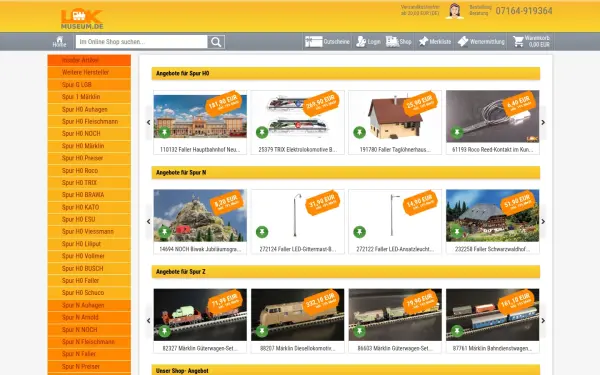Open Spur G LGB category
Image resolution: width=600 pixels, height=375 pixels.
[89, 85]
